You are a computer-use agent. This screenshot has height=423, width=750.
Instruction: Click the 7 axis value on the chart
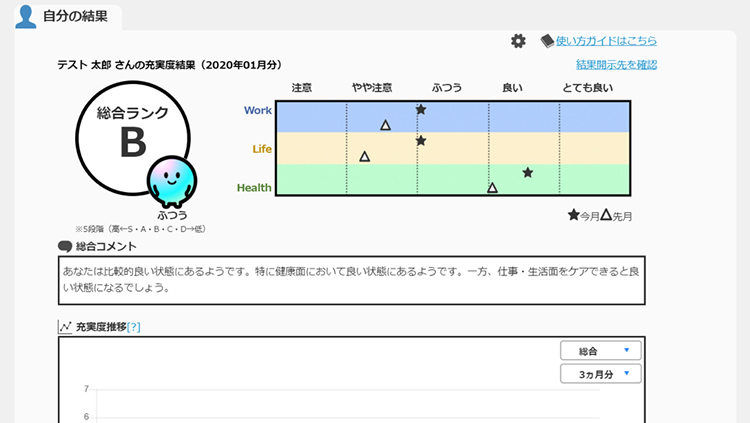click(x=86, y=389)
